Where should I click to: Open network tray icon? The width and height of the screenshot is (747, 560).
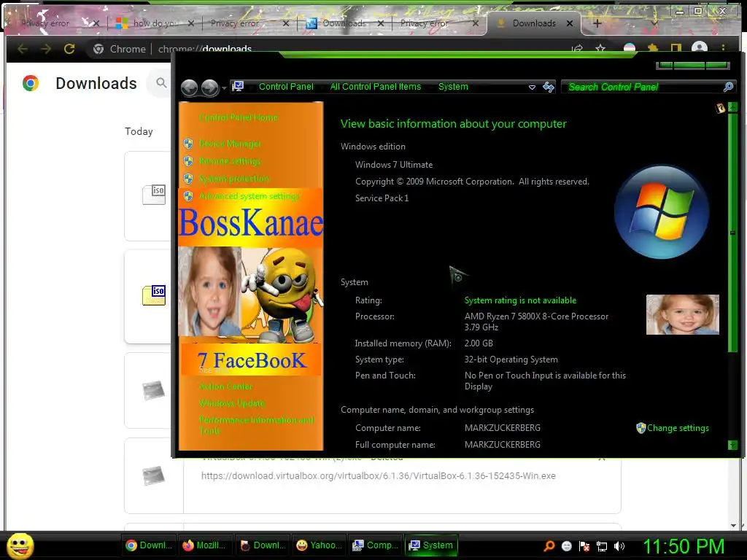(x=602, y=545)
